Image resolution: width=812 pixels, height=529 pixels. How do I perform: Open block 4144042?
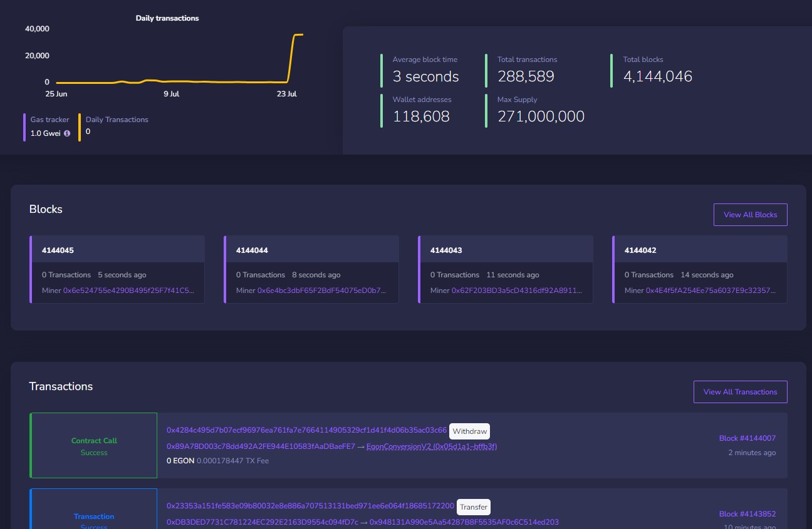point(640,250)
